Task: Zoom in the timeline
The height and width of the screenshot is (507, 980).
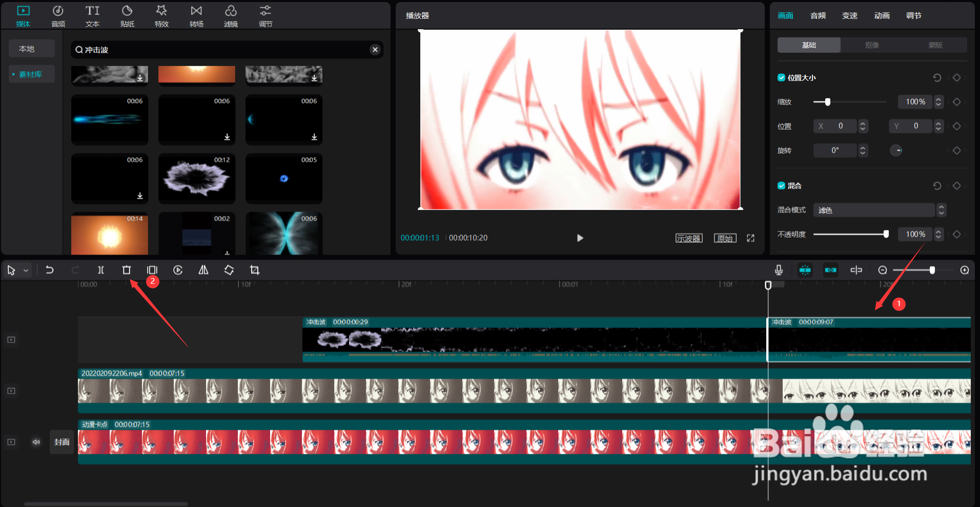Action: click(965, 270)
